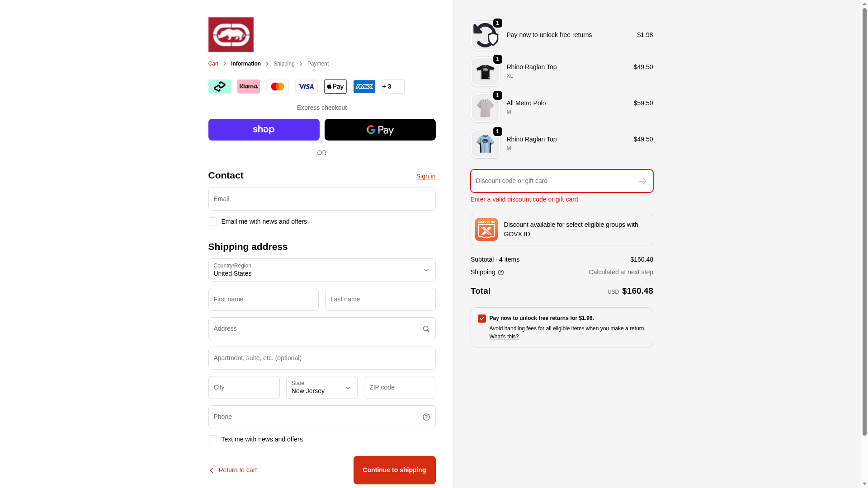Uncheck Pay now to unlock free returns
Viewport: 868px width, 488px height.
[x=481, y=319]
